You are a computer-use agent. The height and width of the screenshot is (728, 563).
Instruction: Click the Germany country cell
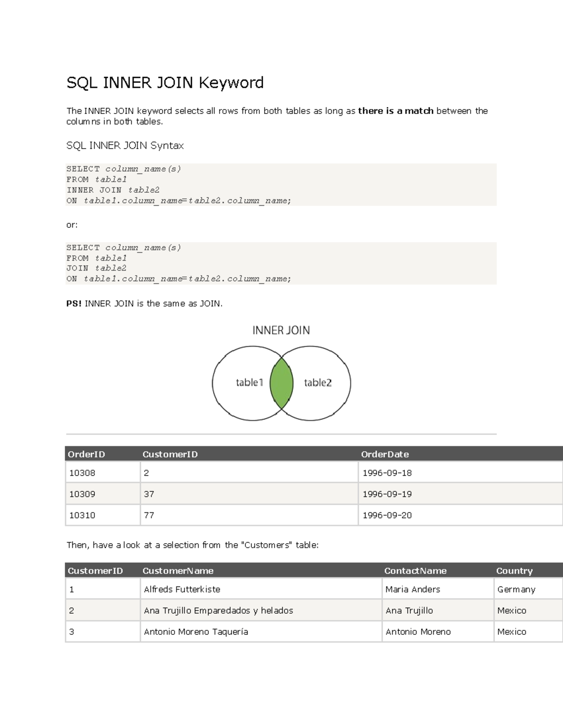point(517,589)
